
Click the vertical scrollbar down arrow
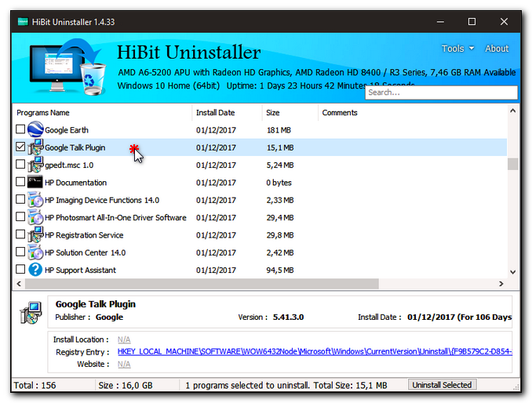pos(512,272)
